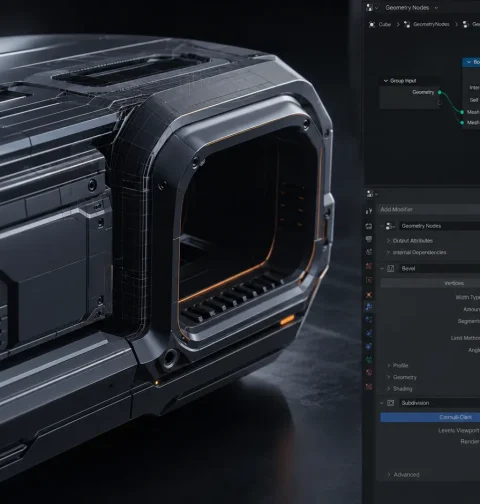Open the Tool properties tab
The image size is (480, 504).
tap(369, 211)
